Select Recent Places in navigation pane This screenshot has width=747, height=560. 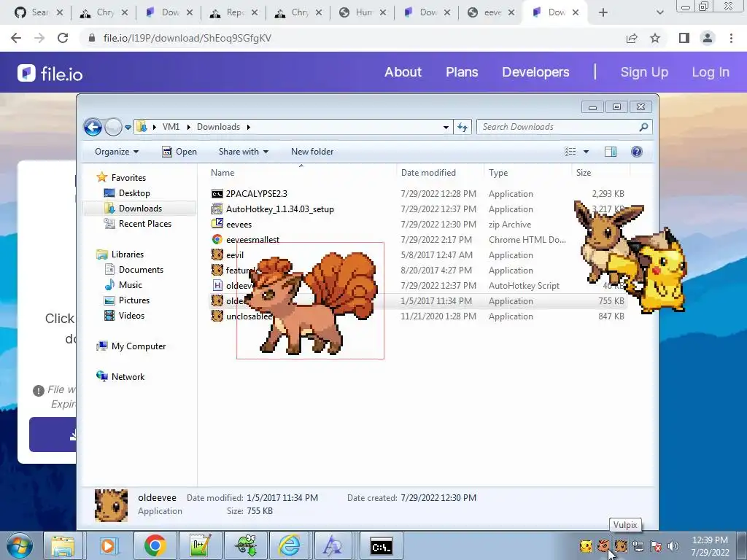coord(138,224)
